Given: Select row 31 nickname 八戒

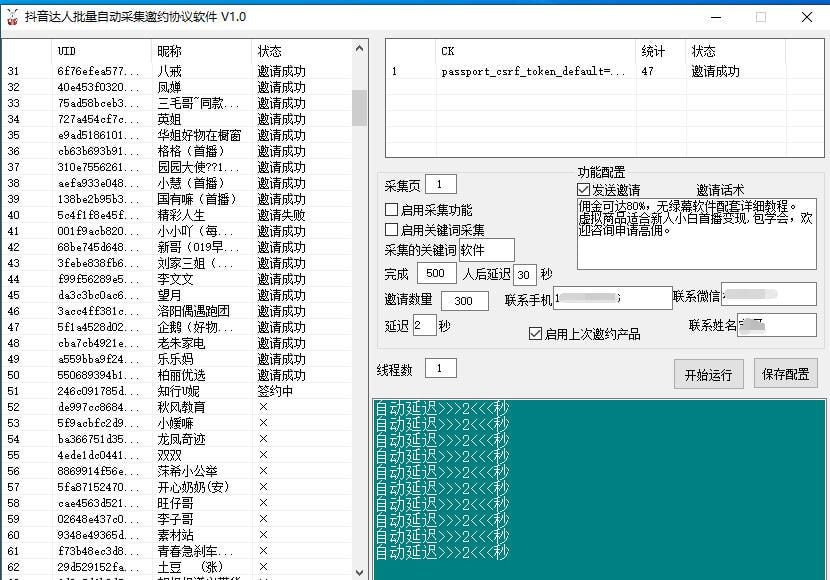Looking at the screenshot, I should click(169, 71).
